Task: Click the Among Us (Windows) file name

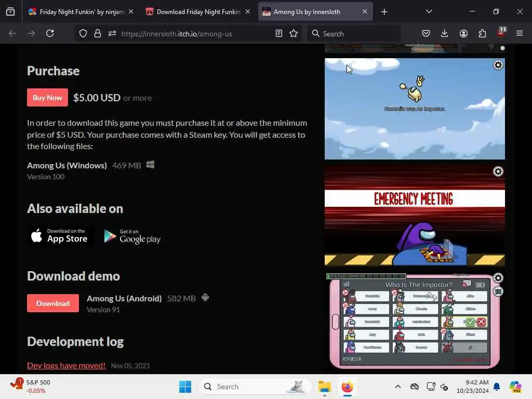Action: pos(67,166)
